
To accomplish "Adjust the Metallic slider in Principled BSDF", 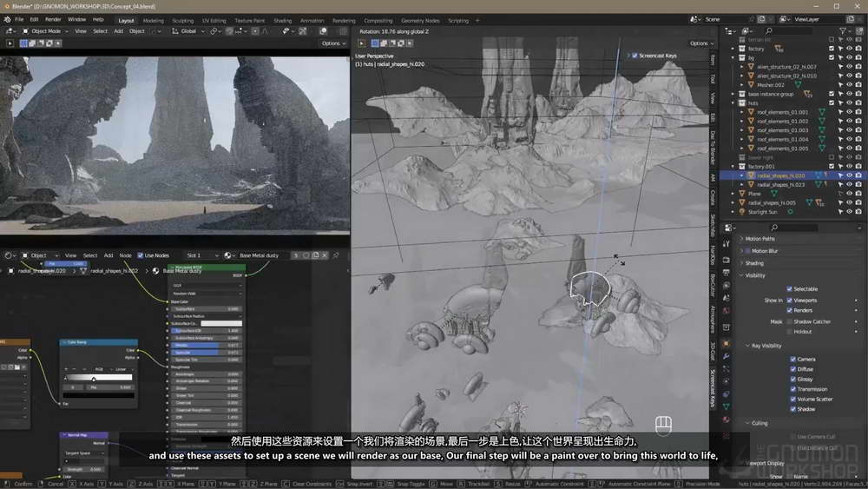I will pyautogui.click(x=206, y=345).
